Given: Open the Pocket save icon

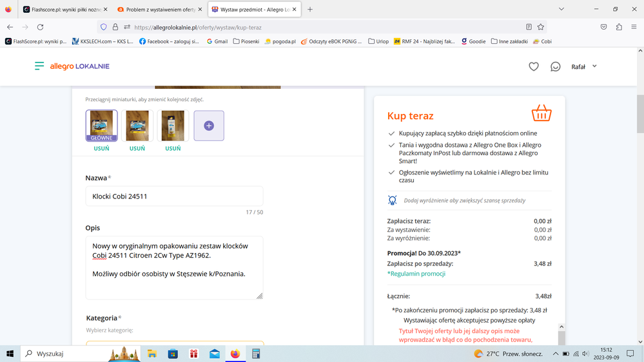Looking at the screenshot, I should pyautogui.click(x=604, y=27).
